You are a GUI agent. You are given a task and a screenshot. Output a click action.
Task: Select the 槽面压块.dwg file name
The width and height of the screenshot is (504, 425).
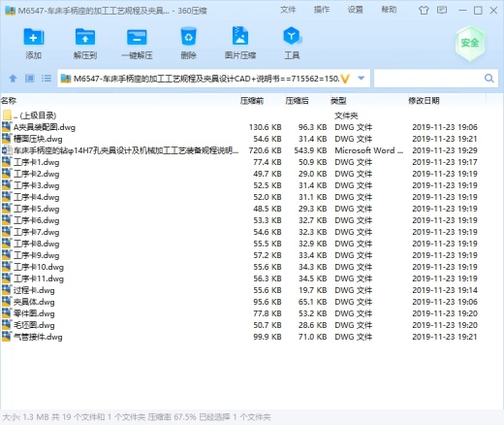coord(38,139)
